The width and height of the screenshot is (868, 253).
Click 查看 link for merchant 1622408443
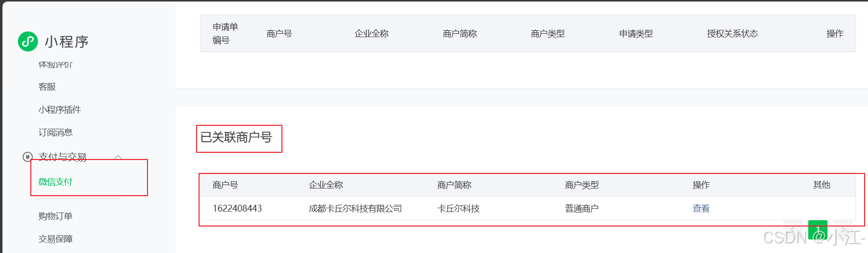pyautogui.click(x=701, y=208)
